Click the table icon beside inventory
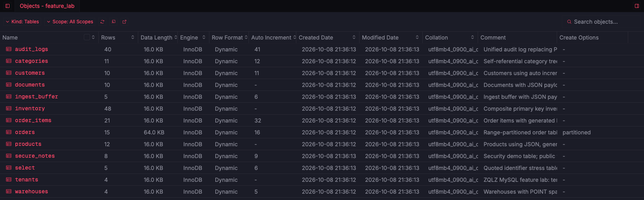 (x=9, y=109)
